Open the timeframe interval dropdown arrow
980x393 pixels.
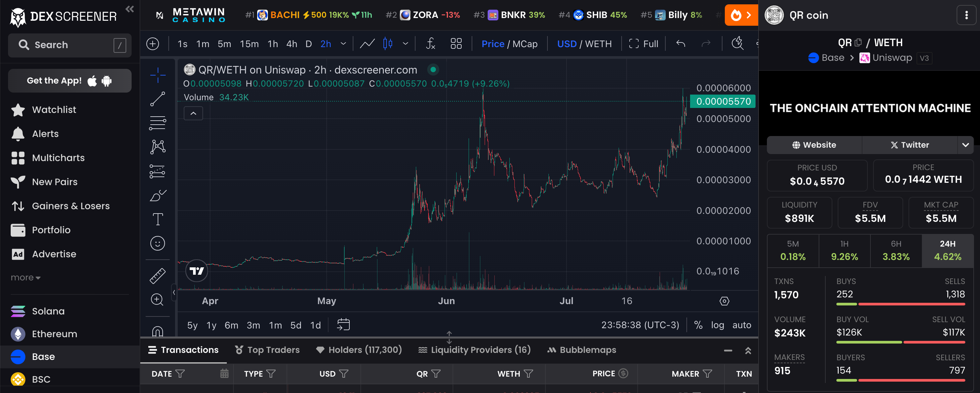[343, 44]
